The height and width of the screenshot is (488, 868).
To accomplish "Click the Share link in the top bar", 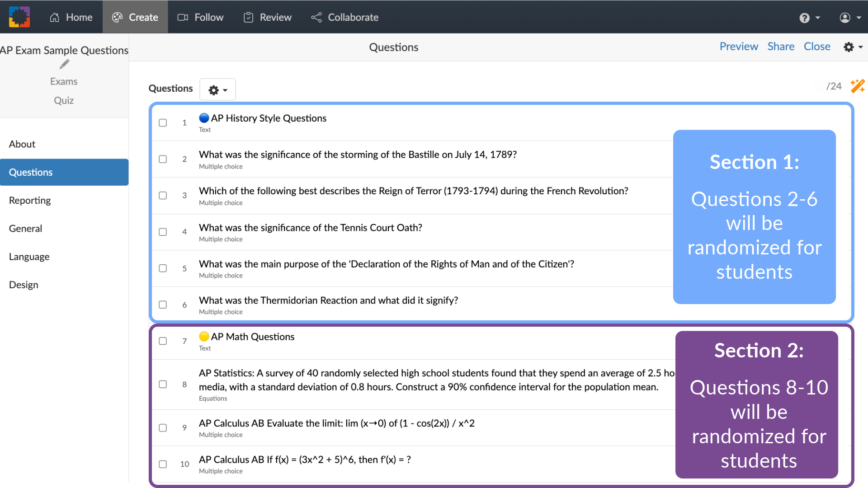I will [x=781, y=46].
